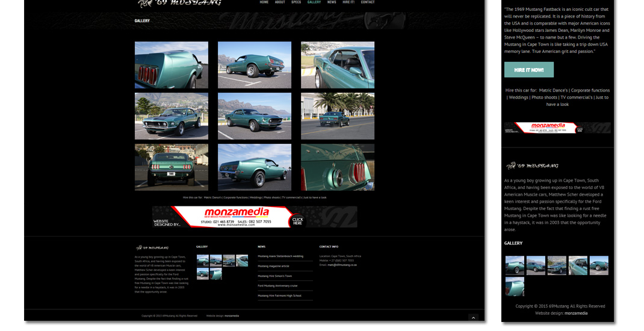Click the '69 Mustang logo in the mobile preview
644x331 pixels.
pos(532,165)
